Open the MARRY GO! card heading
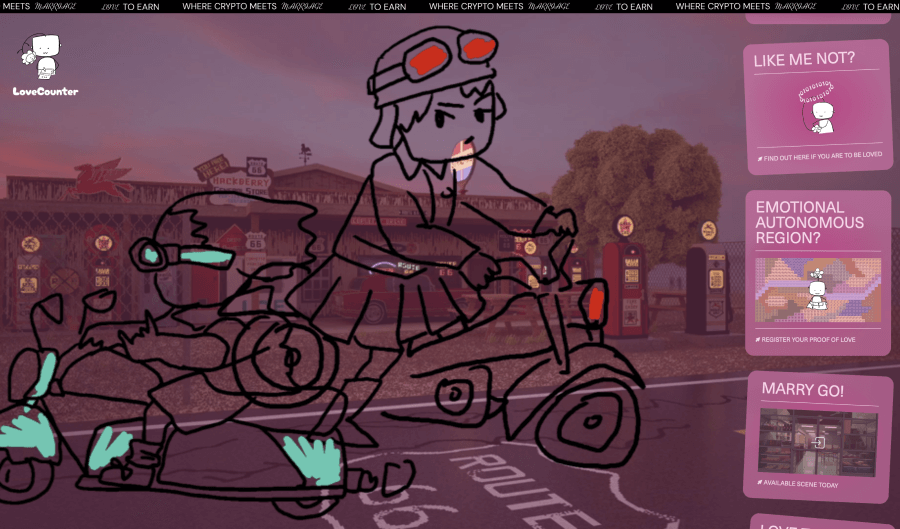Viewport: 900px width, 529px height. 802,390
